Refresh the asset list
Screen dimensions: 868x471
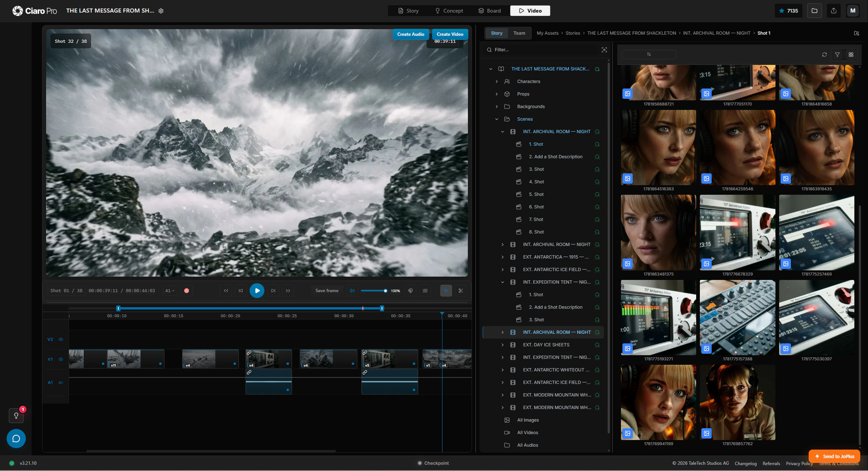824,55
